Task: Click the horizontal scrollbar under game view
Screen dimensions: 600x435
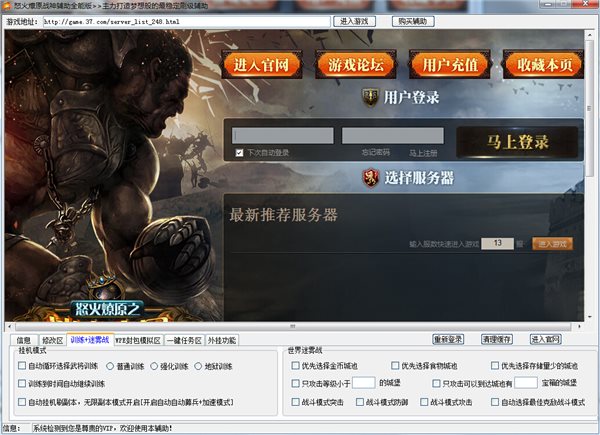Action: click(x=293, y=326)
